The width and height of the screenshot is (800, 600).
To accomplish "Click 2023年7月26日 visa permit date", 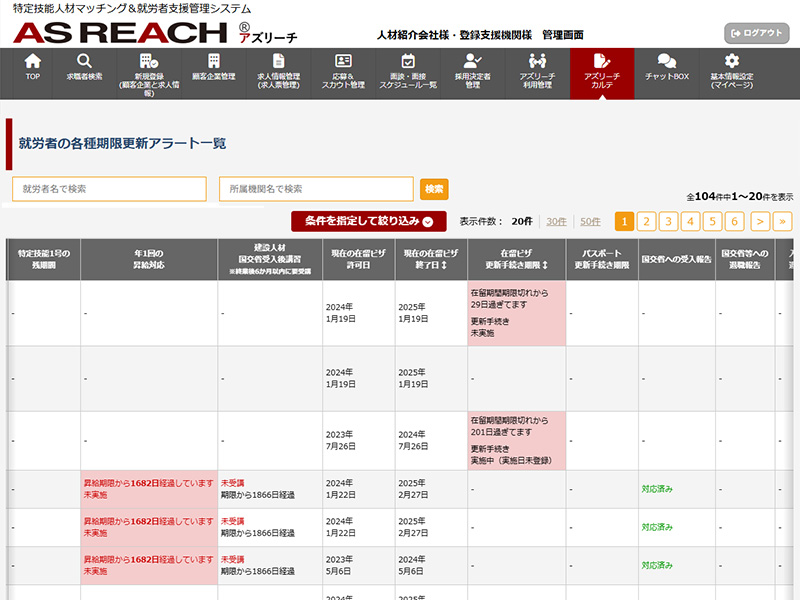I will tap(341, 440).
